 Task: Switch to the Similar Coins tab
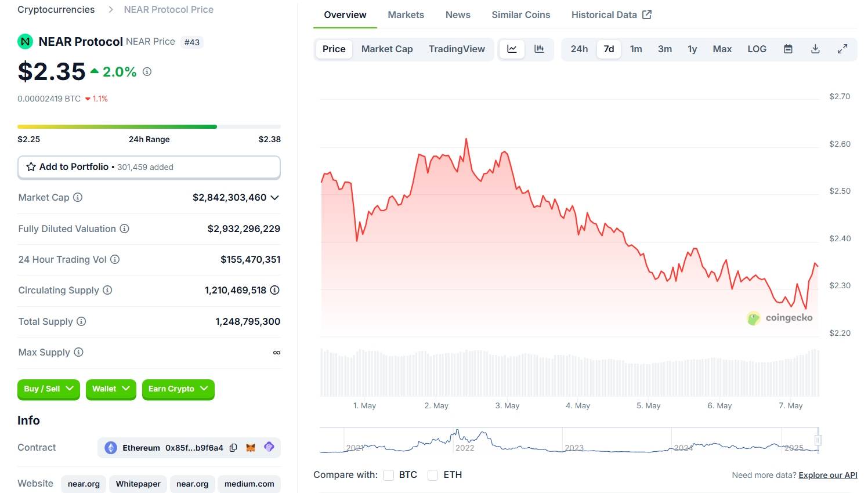coord(521,14)
